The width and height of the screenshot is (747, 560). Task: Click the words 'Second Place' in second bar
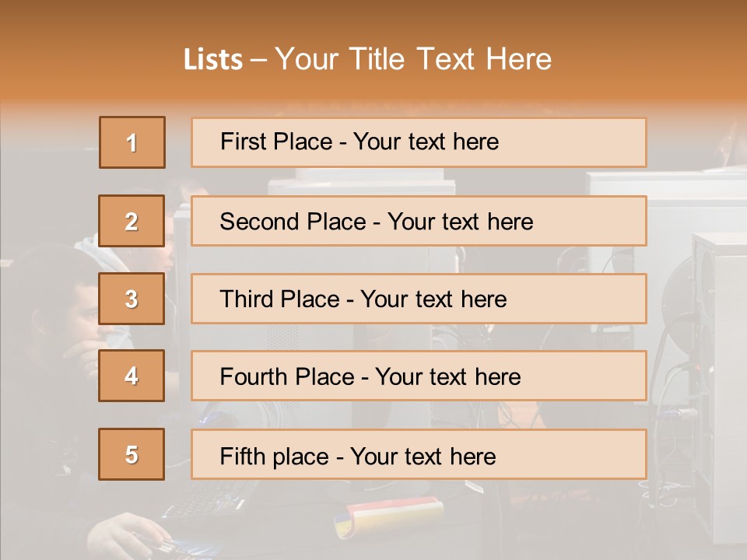[x=293, y=222]
